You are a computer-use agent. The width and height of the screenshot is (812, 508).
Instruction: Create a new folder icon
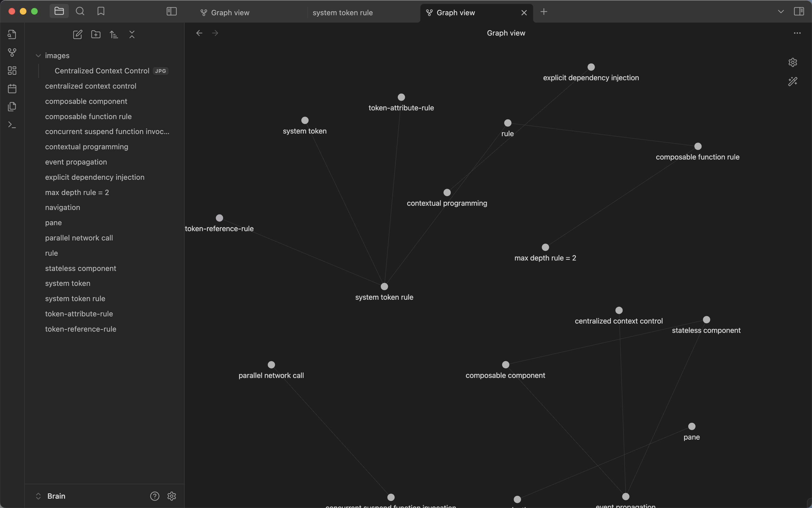point(96,34)
